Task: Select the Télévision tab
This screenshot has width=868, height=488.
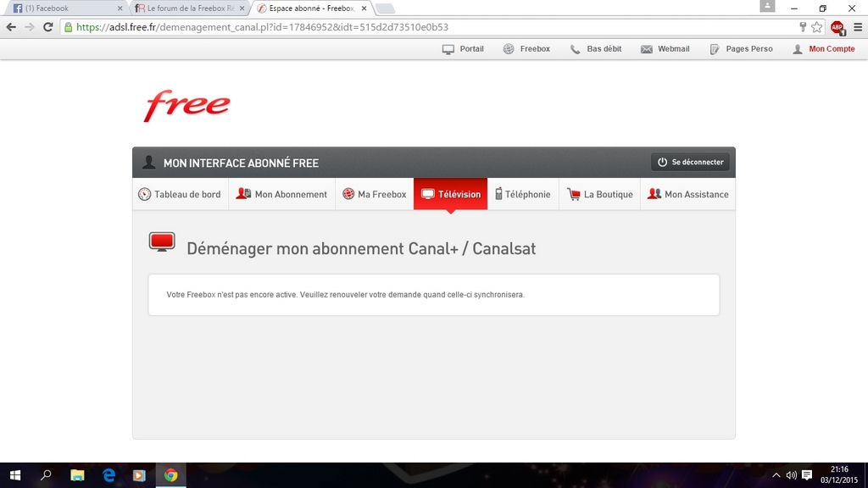Action: click(451, 194)
